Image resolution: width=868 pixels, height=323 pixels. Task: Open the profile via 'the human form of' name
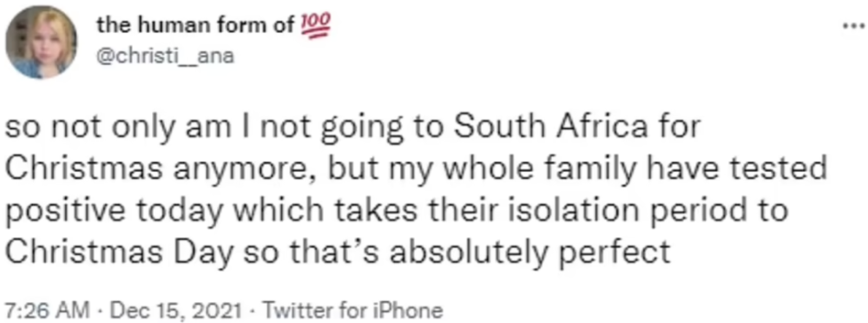click(x=196, y=26)
